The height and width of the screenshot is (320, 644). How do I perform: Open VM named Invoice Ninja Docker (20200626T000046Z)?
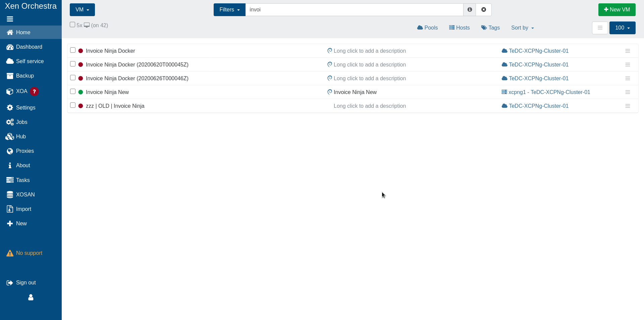point(137,79)
